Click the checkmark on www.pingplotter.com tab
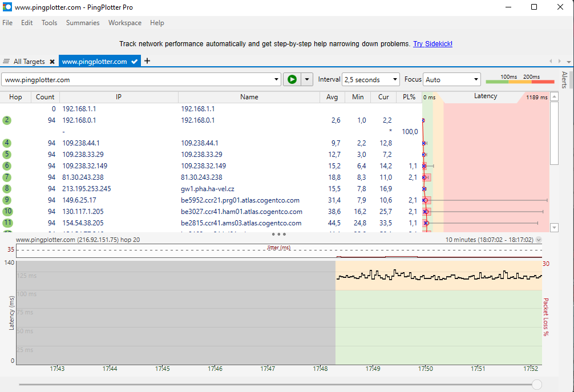 coord(135,62)
